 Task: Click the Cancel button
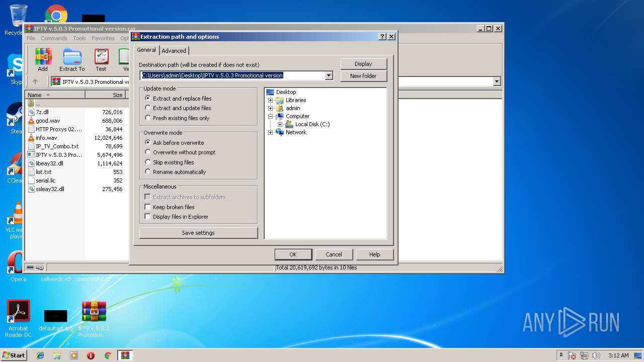point(334,254)
